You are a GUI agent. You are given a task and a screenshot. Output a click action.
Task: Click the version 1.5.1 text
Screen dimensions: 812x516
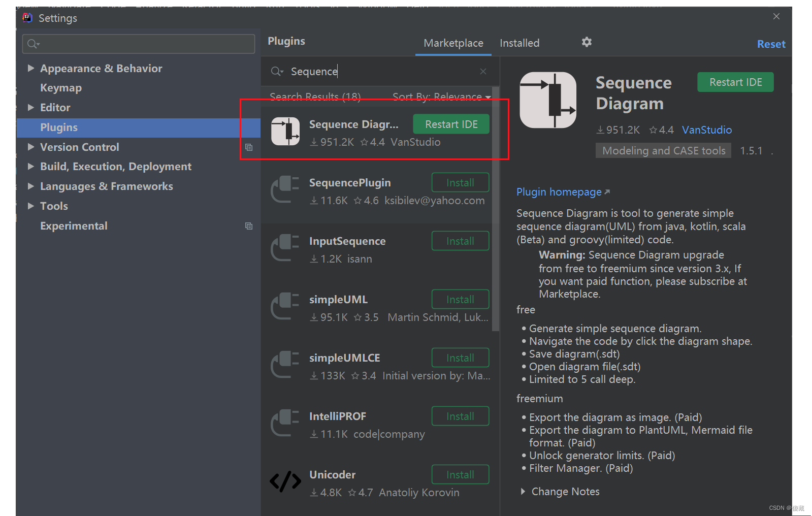click(x=751, y=151)
